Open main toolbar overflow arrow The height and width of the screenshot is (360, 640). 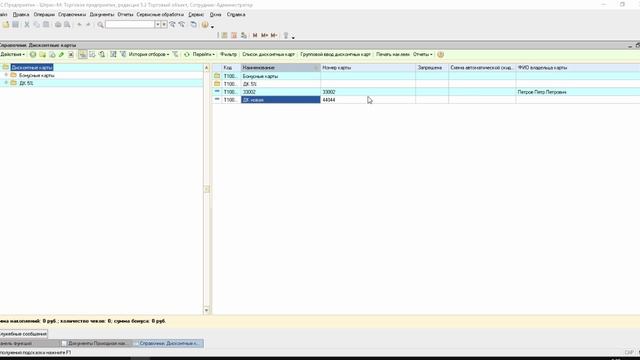[x=212, y=27]
